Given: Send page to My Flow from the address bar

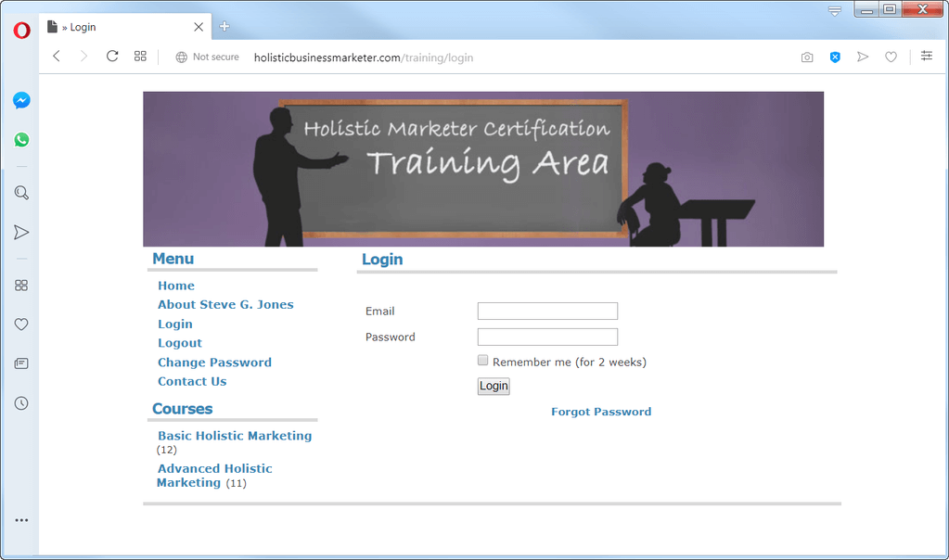Looking at the screenshot, I should (x=863, y=57).
